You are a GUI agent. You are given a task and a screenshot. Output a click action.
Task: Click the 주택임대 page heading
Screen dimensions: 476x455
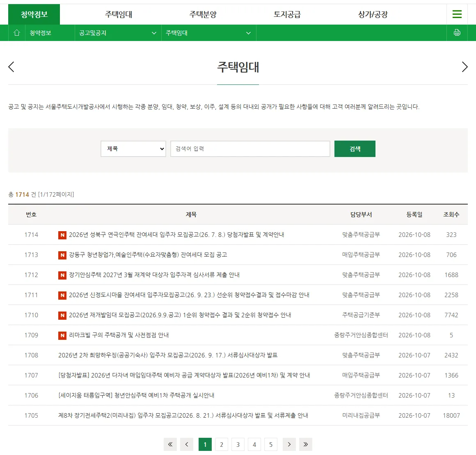tap(238, 67)
